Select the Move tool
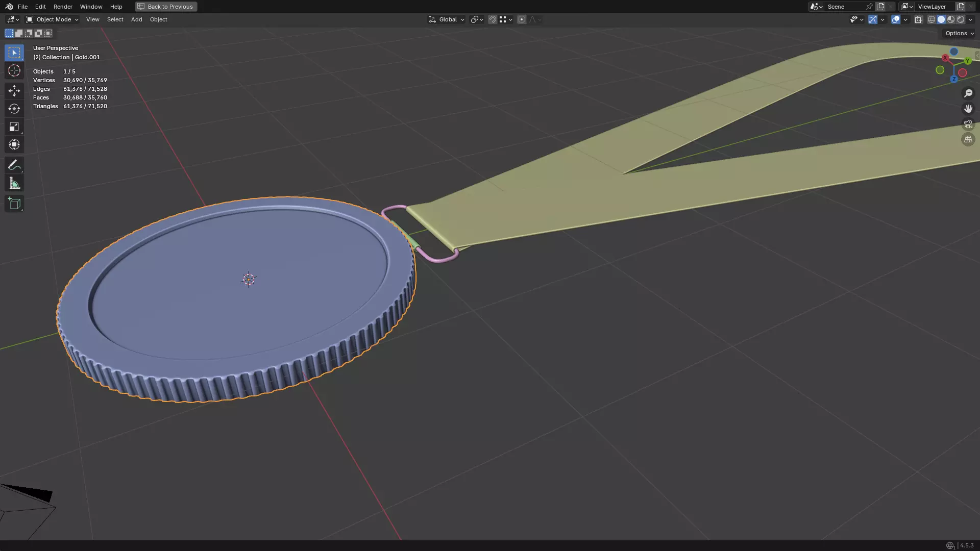Screen dimensions: 980x551 [x=14, y=91]
